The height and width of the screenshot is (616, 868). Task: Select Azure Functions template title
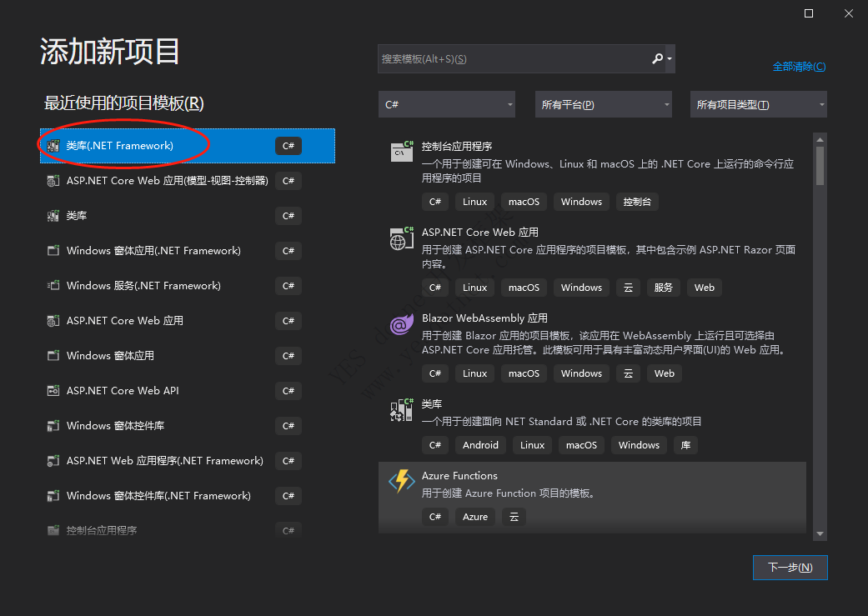(x=459, y=475)
